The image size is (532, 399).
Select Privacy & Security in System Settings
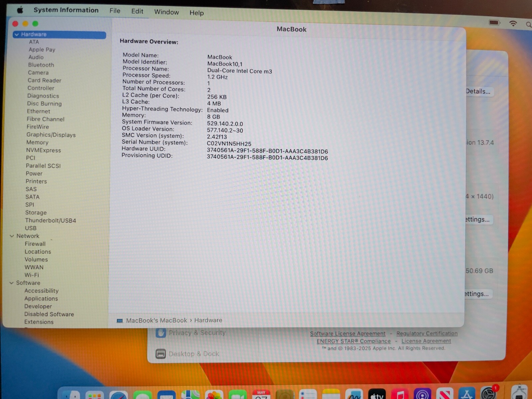click(197, 332)
